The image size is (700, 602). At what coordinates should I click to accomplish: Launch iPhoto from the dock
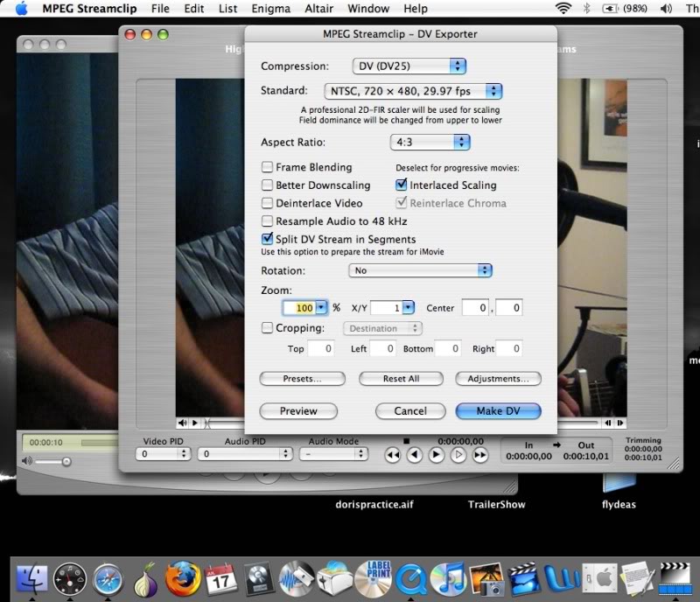coord(486,579)
